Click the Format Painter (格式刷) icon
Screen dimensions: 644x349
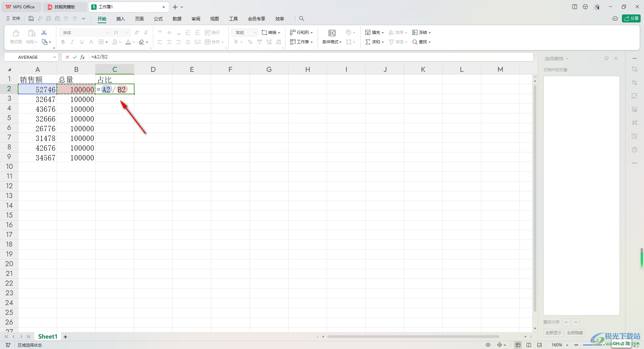coord(16,33)
